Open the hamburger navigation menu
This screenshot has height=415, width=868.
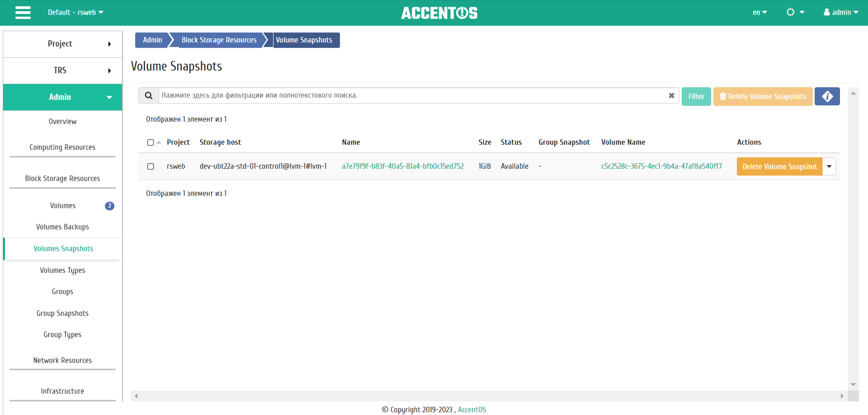tap(23, 13)
